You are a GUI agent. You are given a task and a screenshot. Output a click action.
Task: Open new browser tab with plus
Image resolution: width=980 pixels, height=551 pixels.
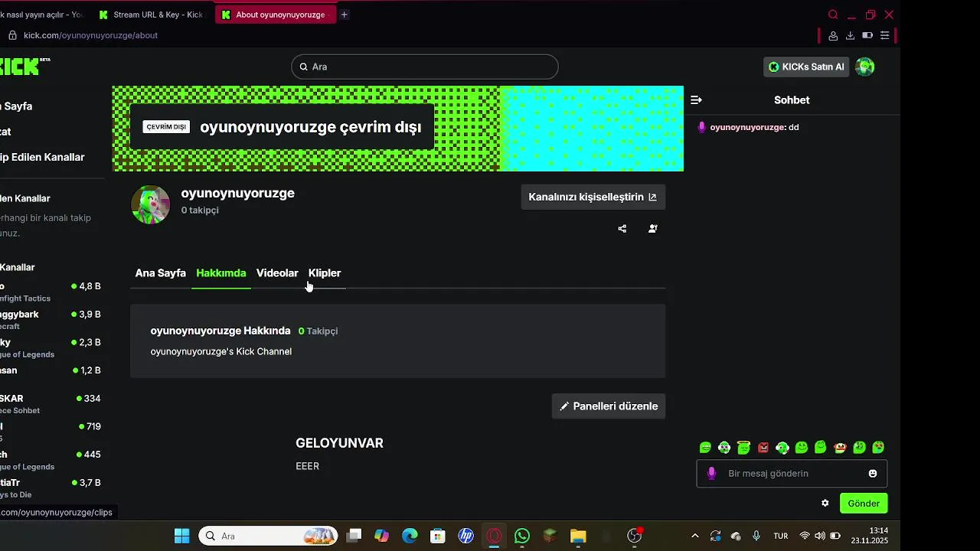345,15
